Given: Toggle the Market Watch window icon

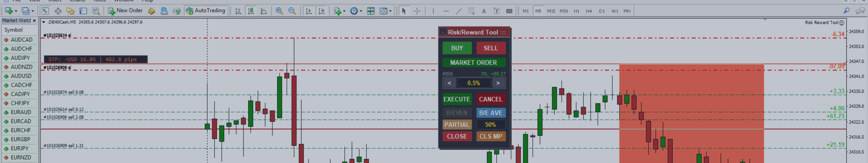Looking at the screenshot, I should click(45, 11).
